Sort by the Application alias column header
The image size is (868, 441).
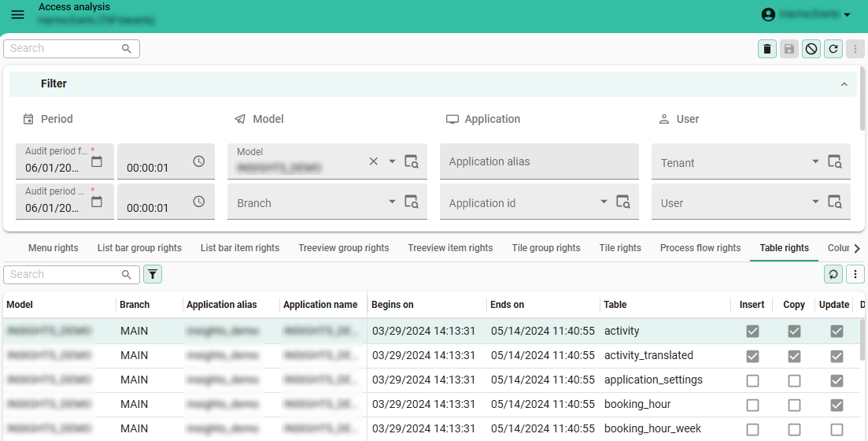[221, 305]
